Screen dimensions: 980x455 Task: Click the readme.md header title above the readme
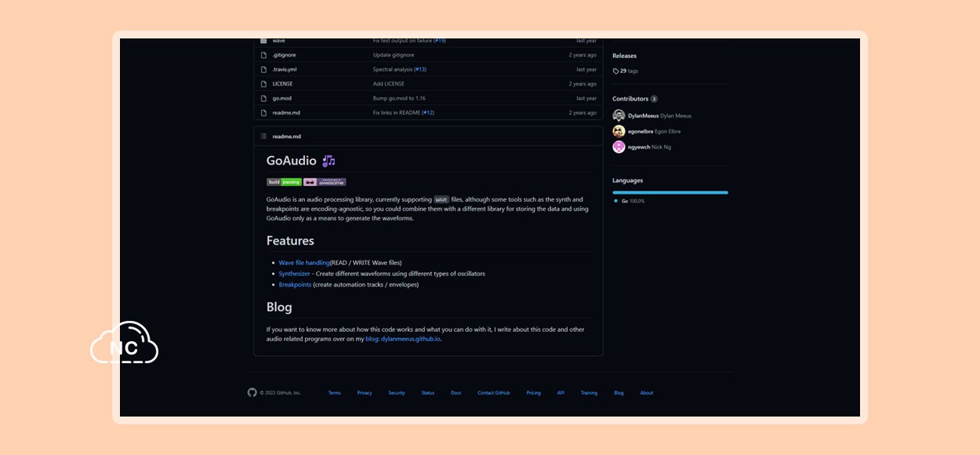pyautogui.click(x=286, y=136)
